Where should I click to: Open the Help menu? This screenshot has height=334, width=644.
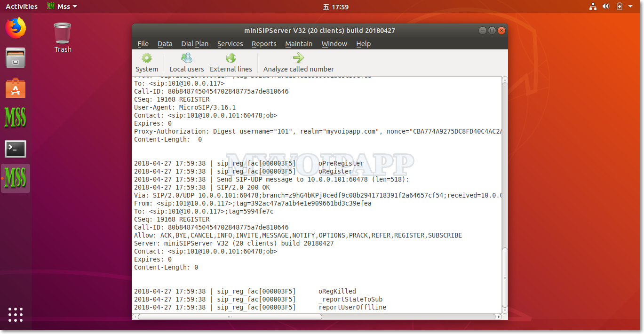tap(363, 44)
